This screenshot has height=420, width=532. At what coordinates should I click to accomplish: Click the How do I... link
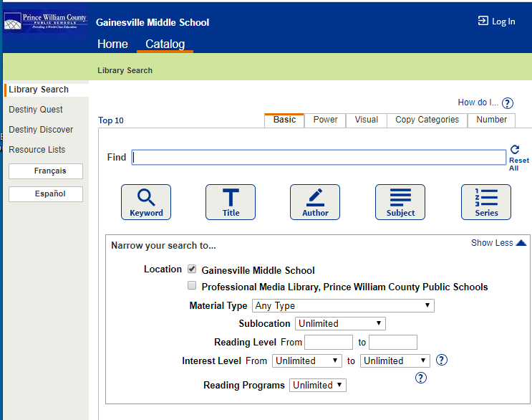(x=478, y=102)
